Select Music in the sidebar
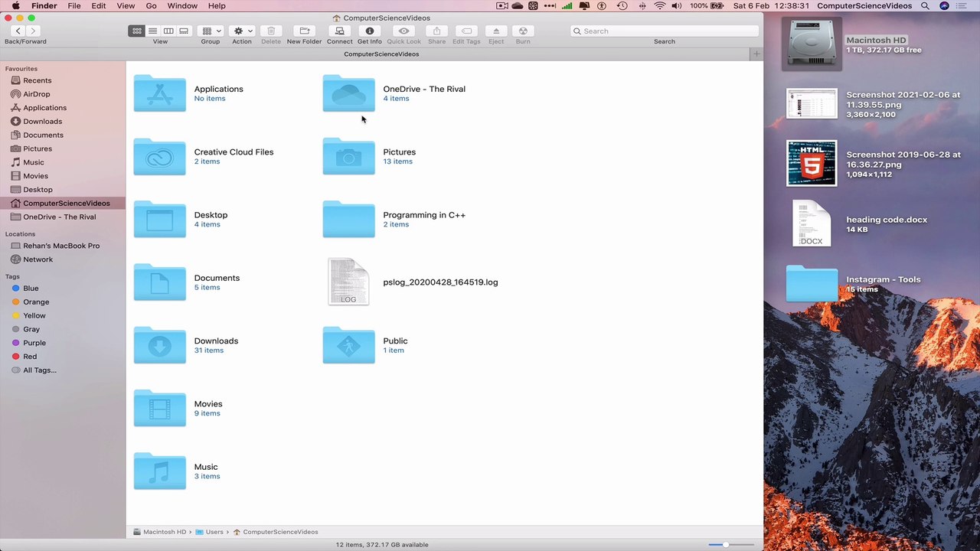Image resolution: width=980 pixels, height=551 pixels. [x=33, y=162]
